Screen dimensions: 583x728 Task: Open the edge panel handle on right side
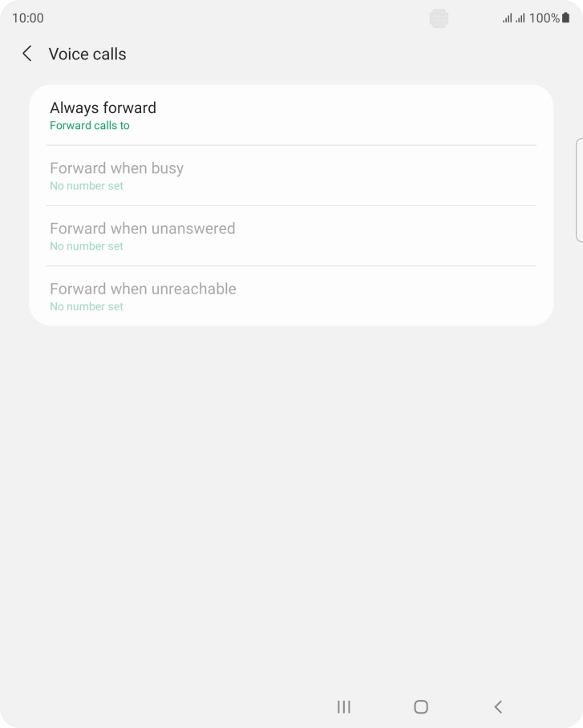tap(579, 189)
